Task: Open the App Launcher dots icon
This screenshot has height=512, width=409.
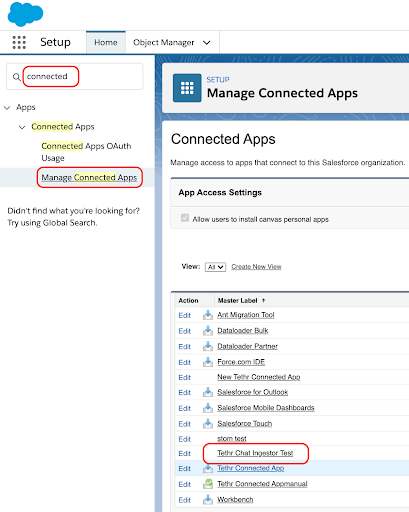Action: coord(19,42)
